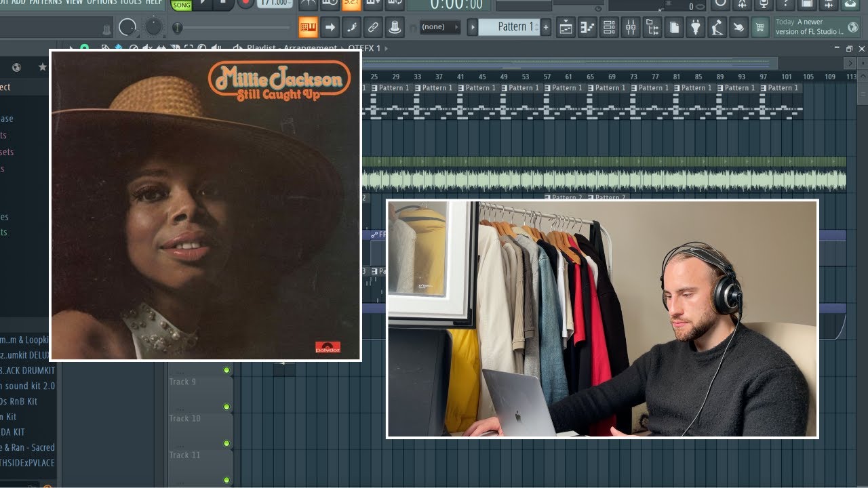Screen dimensions: 868x488
Task: Click the main pitch knob
Action: click(x=154, y=26)
